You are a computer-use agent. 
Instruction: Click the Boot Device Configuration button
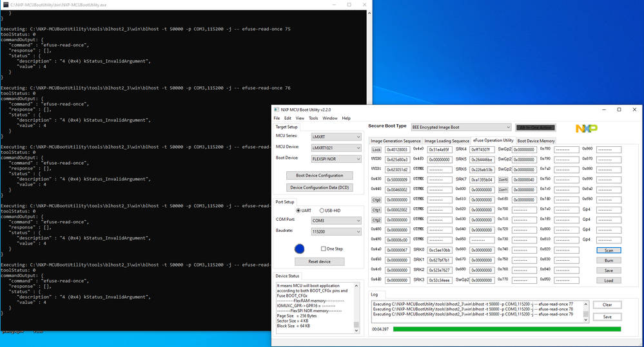[320, 175]
